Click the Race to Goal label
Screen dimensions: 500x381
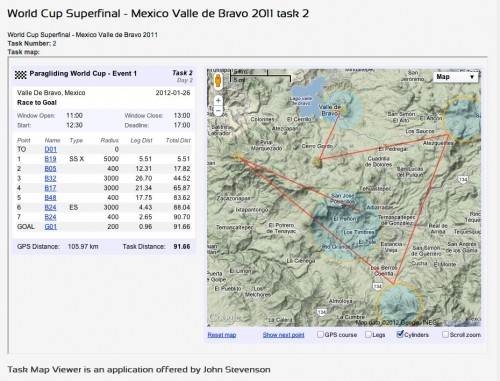click(37, 103)
